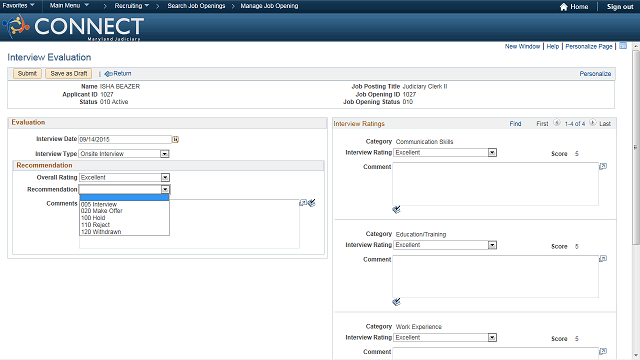This screenshot has width=640, height=360.
Task: Click spell check icon beside Recommendation comments
Action: 312,203
